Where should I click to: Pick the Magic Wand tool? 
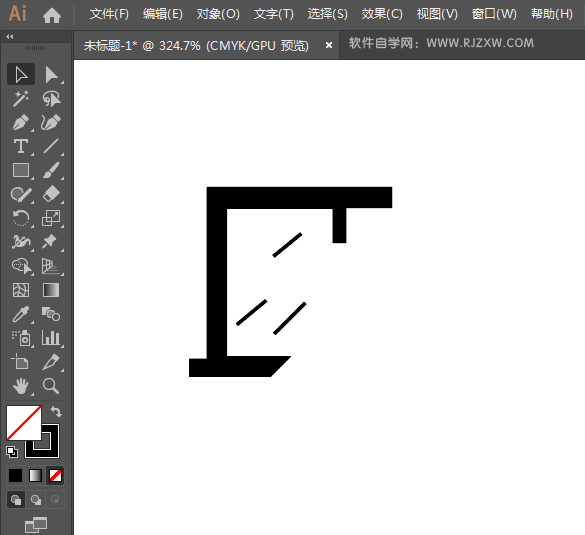[x=21, y=98]
